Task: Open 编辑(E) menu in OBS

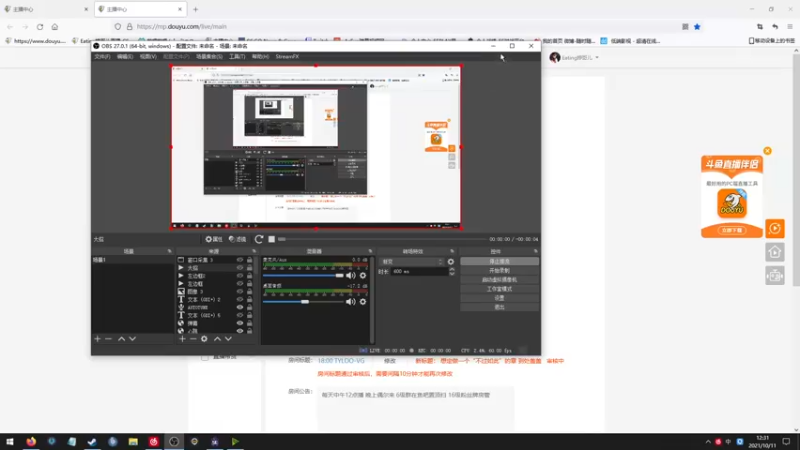Action: coord(124,57)
